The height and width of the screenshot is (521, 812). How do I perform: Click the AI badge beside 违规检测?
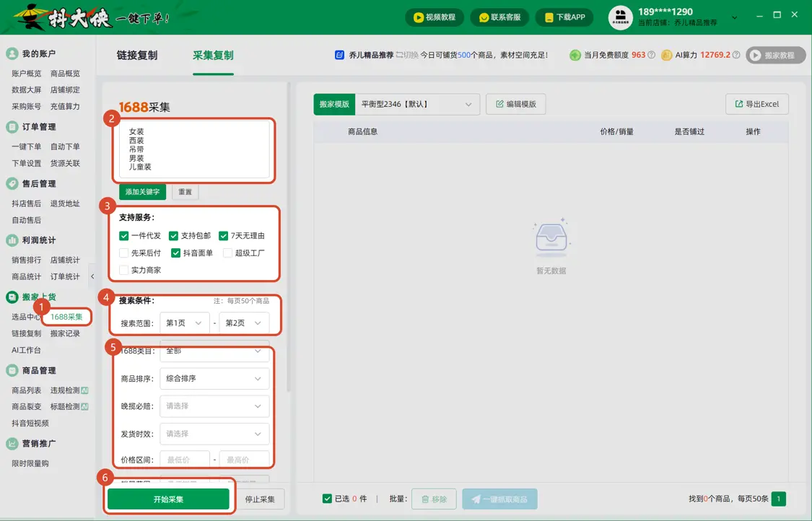pos(84,390)
